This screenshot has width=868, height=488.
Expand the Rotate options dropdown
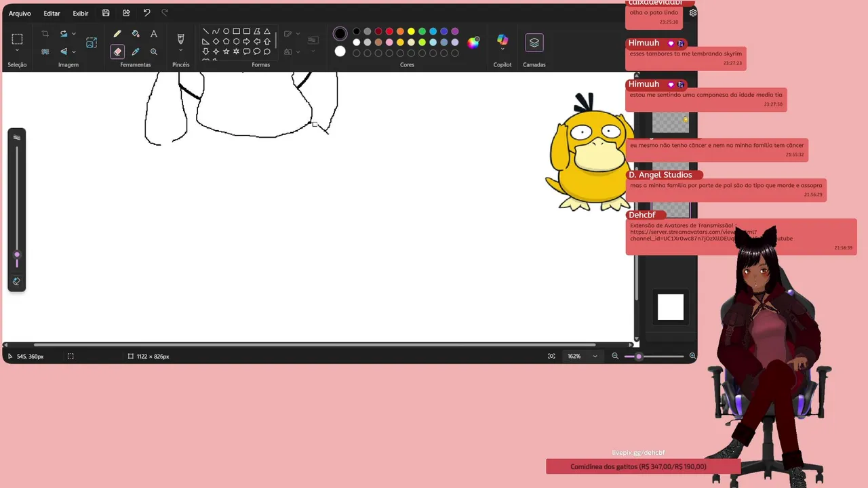tap(74, 33)
